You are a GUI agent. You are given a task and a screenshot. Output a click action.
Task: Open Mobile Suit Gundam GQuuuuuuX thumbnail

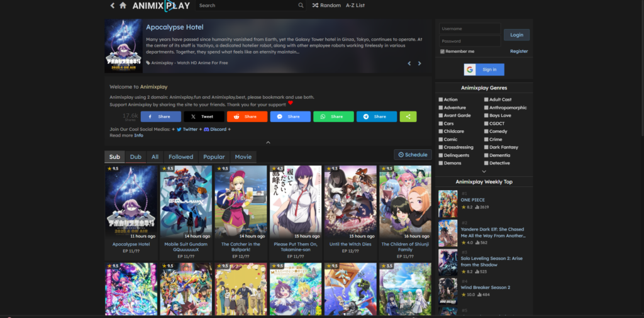point(186,202)
